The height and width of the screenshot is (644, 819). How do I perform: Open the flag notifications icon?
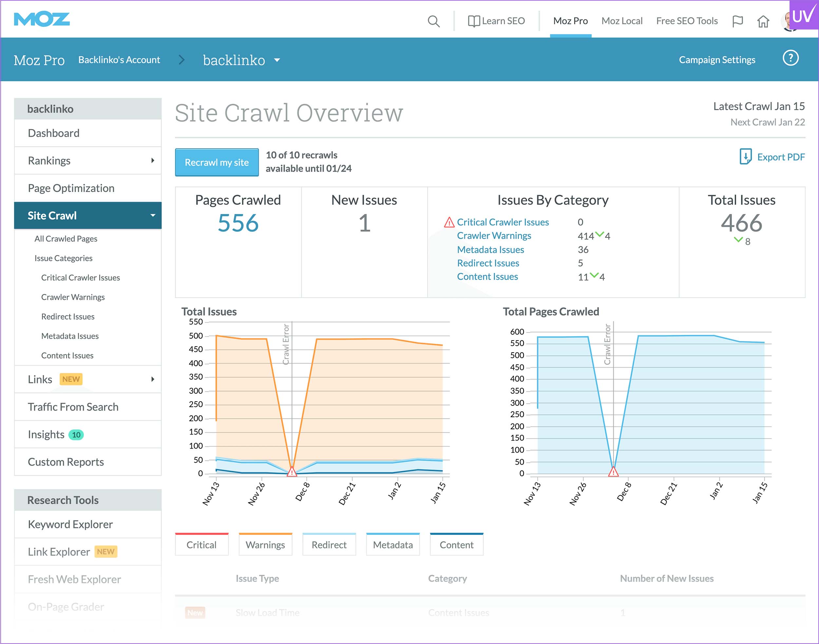pos(737,21)
